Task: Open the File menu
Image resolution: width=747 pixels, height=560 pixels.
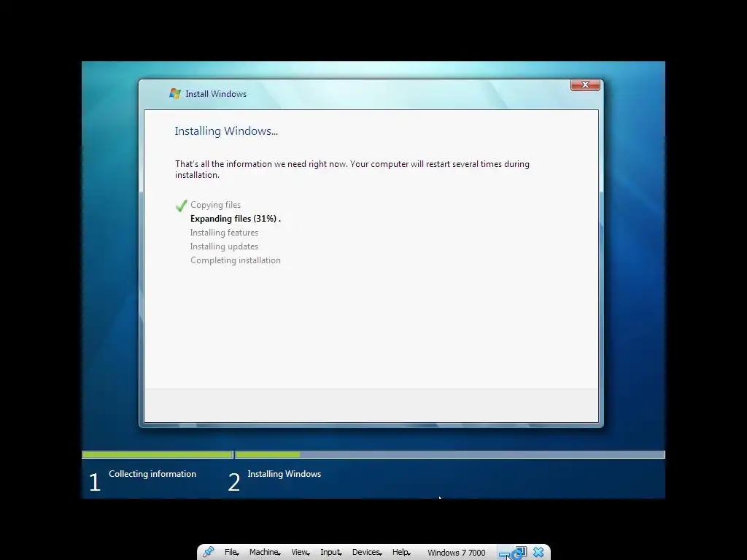Action: tap(231, 552)
